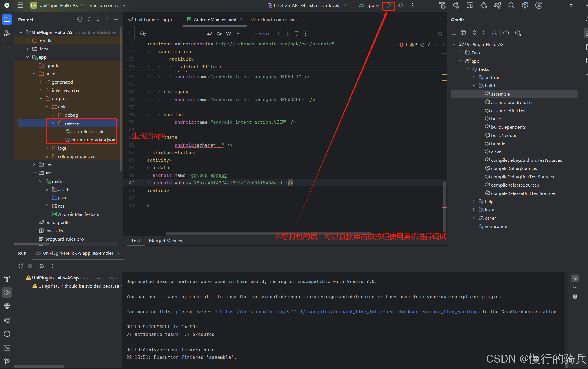Screen dimensions: 588x369
Task: Open Gradle build settings wrench icon
Action: click(x=518, y=33)
